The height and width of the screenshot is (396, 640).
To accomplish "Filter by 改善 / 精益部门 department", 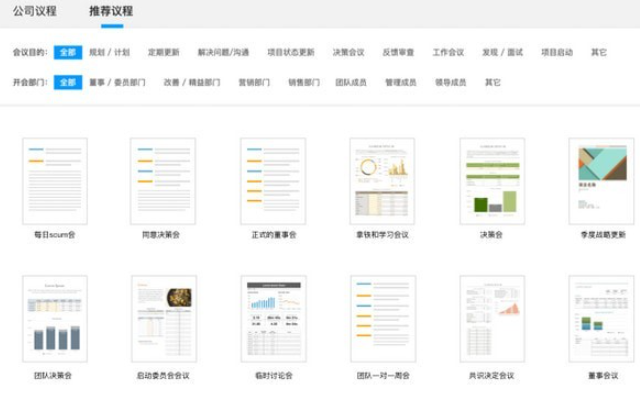I will [192, 82].
